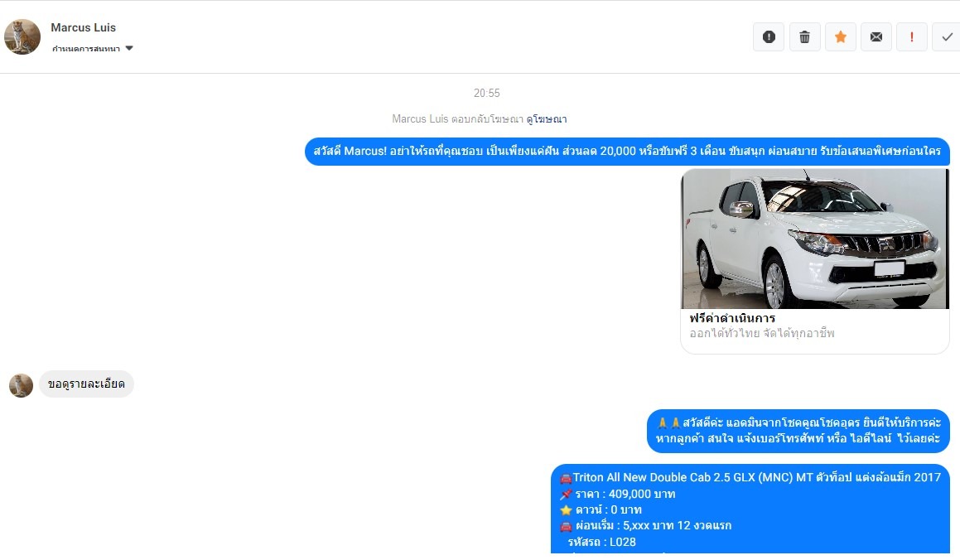The height and width of the screenshot is (560, 960).
Task: Open Marcus Luis profile picture in header
Action: point(22,36)
